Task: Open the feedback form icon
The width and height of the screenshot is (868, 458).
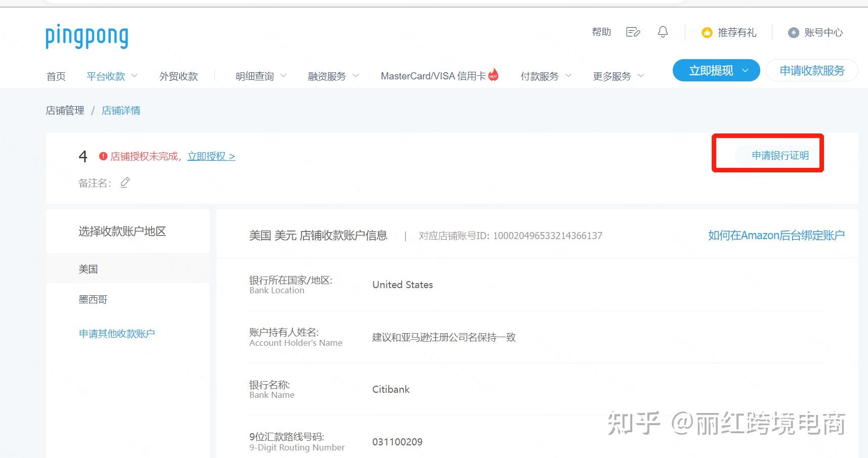Action: (x=633, y=32)
